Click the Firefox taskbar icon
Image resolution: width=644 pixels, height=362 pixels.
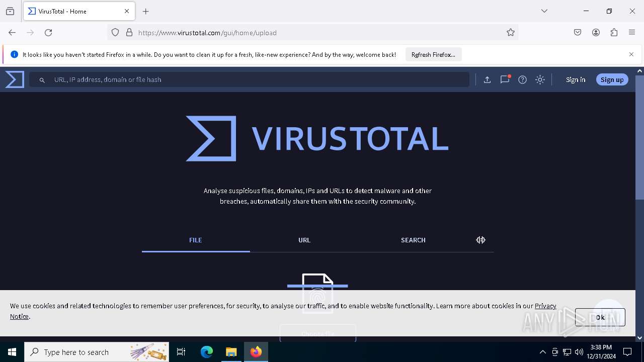256,352
